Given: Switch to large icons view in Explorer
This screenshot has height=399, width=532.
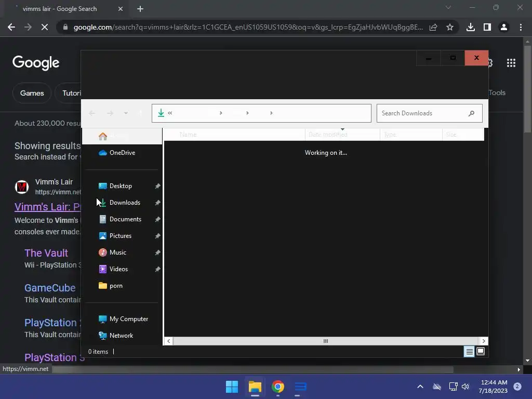Looking at the screenshot, I should 481,352.
